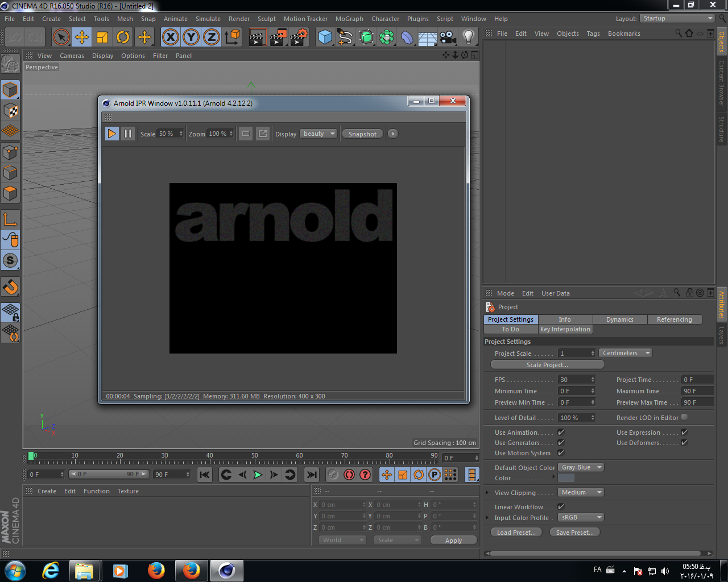Screen dimensions: 728x582
Task: Play the animation forward
Action: (x=258, y=475)
